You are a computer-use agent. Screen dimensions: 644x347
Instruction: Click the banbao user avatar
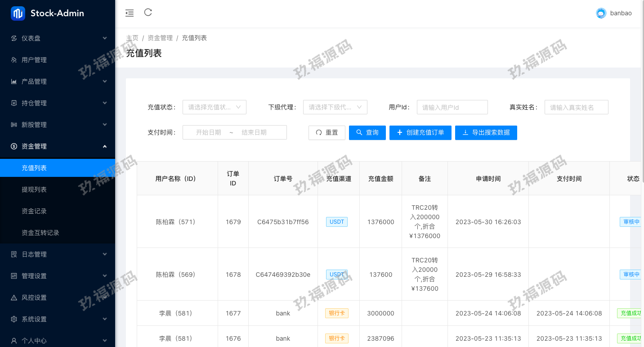point(601,14)
